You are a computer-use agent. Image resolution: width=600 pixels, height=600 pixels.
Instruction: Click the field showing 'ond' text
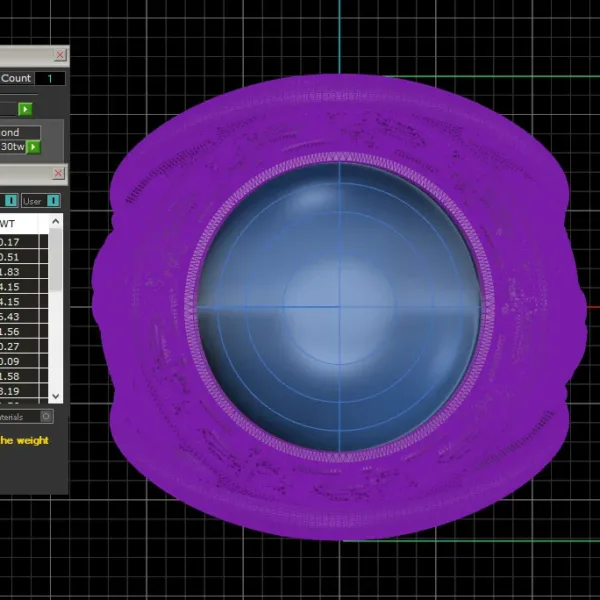(20, 132)
